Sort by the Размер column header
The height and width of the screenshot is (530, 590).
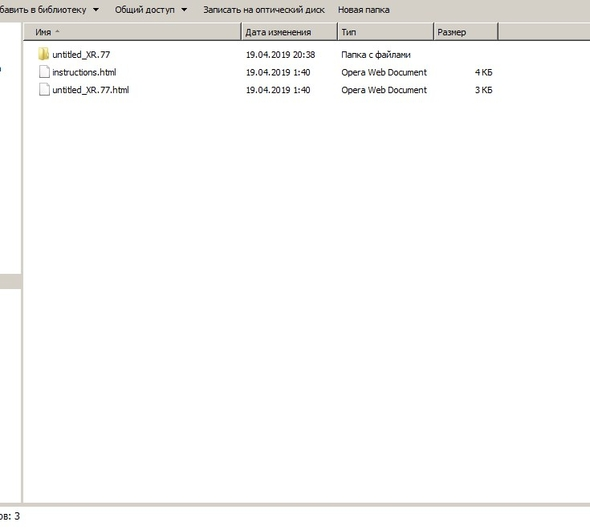click(466, 32)
